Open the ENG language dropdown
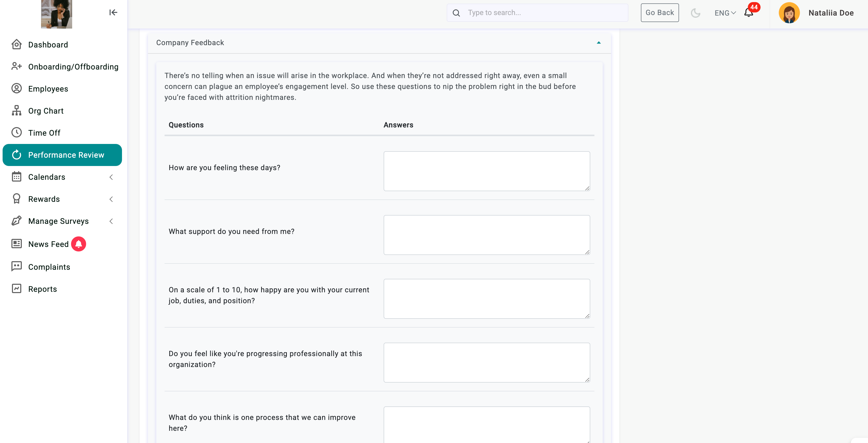 (x=725, y=13)
